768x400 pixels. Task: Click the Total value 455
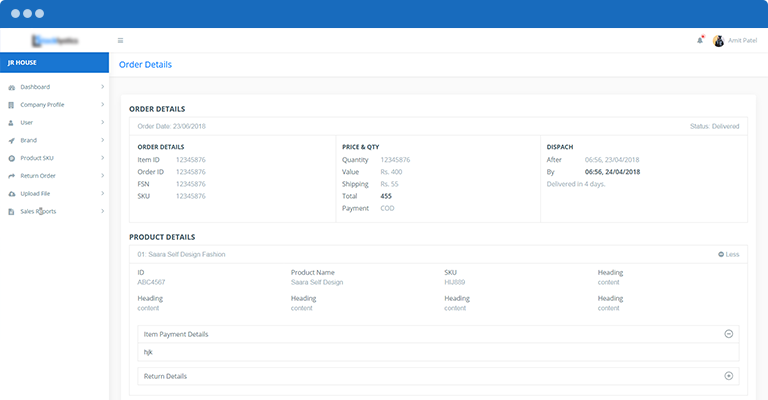[386, 196]
